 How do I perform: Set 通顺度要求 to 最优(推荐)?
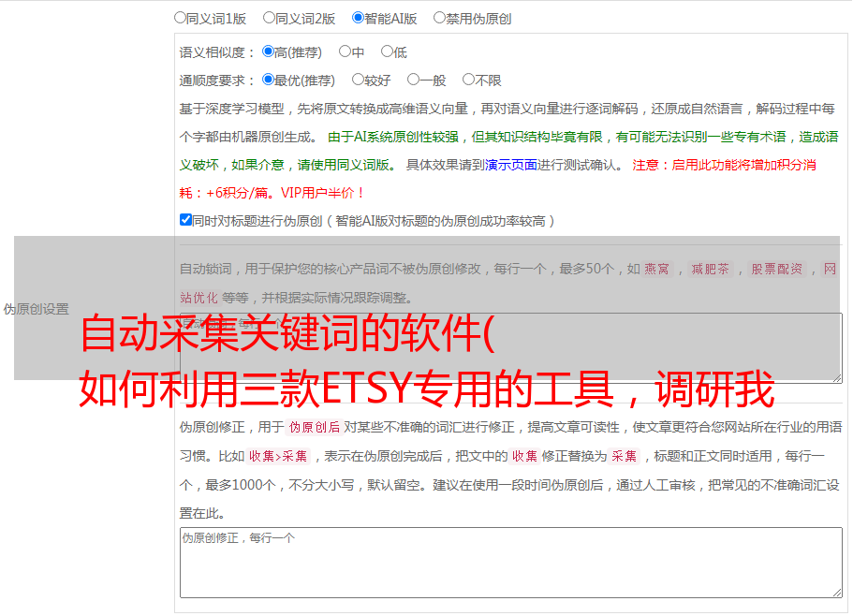click(268, 80)
